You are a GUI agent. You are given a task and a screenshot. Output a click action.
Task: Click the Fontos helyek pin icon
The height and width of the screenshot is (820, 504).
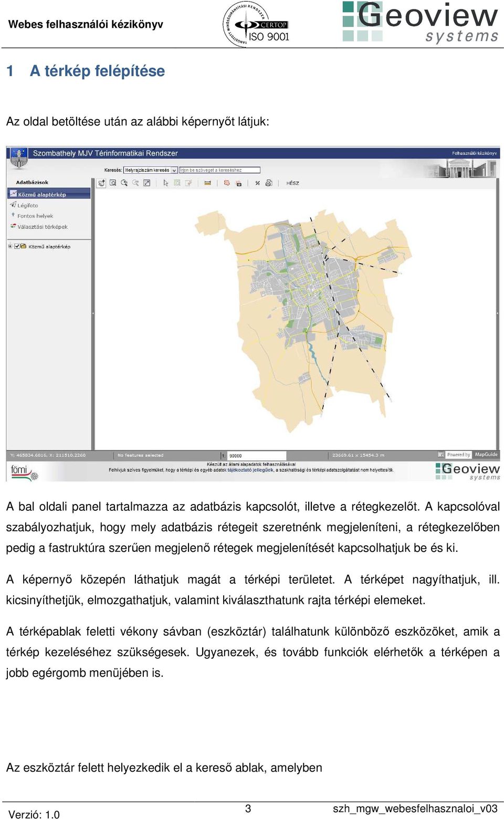(13, 215)
